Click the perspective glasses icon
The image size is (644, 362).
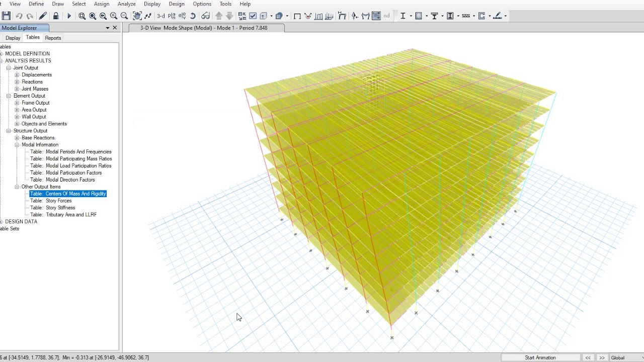205,16
